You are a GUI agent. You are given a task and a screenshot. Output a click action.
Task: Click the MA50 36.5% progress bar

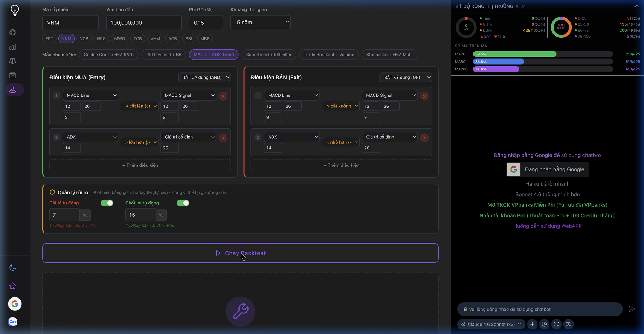pos(543,62)
